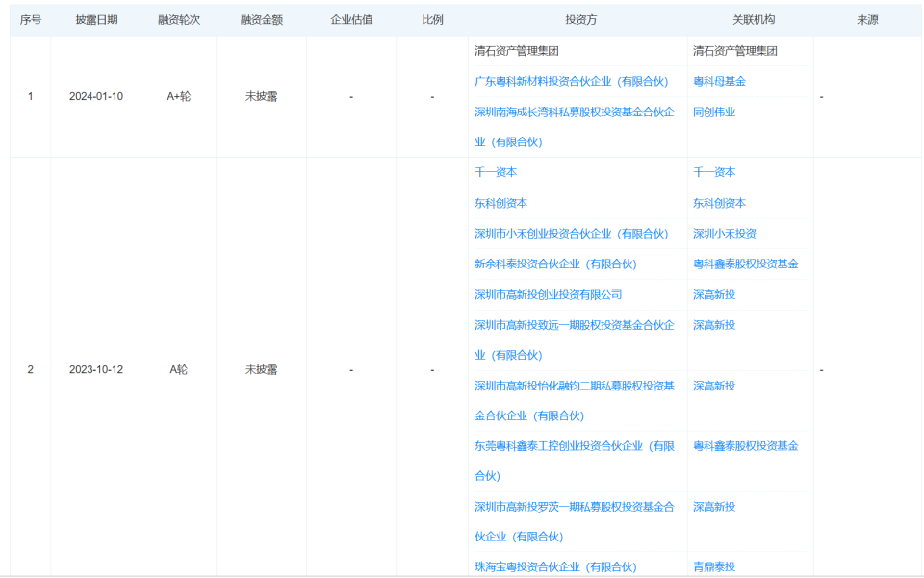Screen dimensions: 924x578
Task: Select the date cell 2024-01-10
Action: (x=96, y=96)
